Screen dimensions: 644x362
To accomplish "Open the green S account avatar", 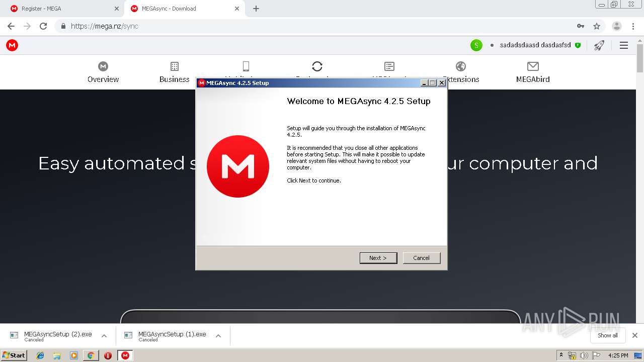I will click(x=476, y=45).
